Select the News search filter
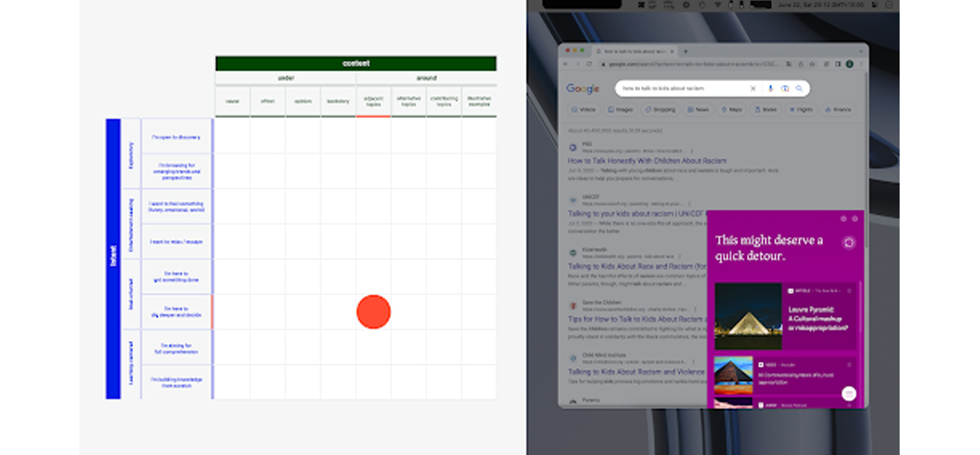980x455 pixels. pos(697,109)
